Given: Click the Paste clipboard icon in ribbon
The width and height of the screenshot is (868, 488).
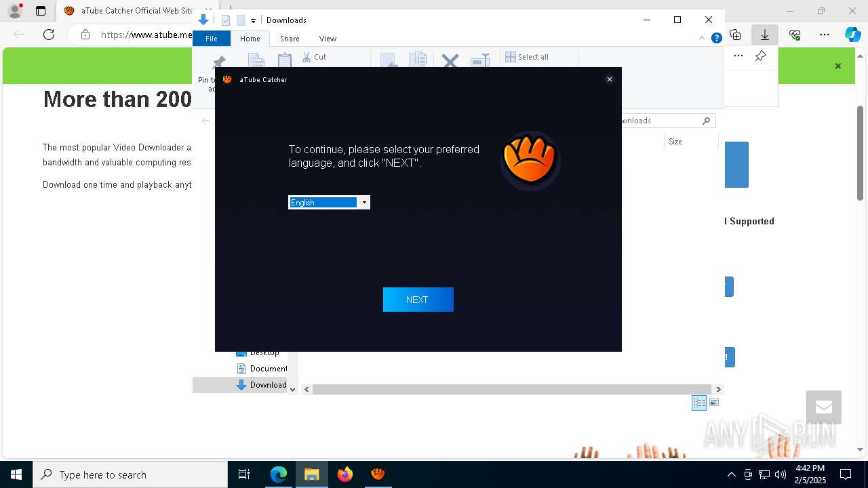Looking at the screenshot, I should 285,60.
